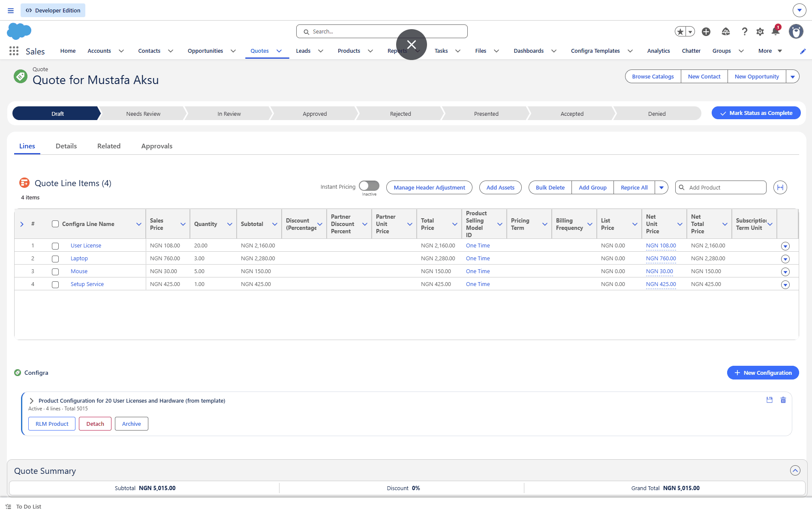
Task: Edit Net Unit Price NGN 760.00
Action: tap(661, 259)
